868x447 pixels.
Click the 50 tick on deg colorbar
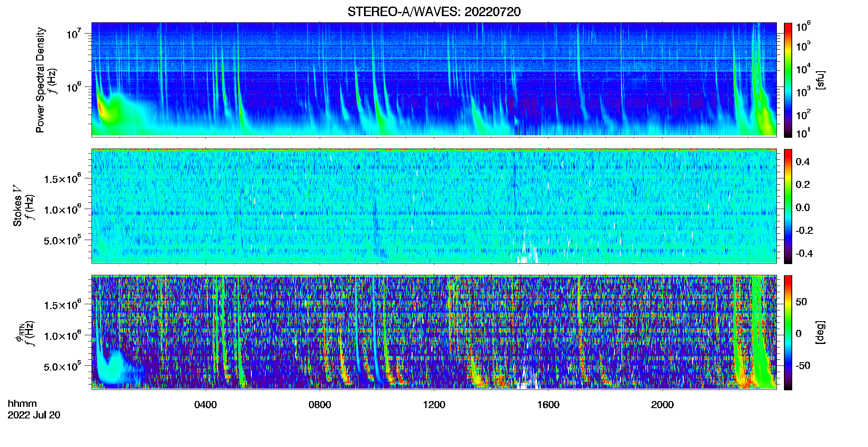[801, 302]
